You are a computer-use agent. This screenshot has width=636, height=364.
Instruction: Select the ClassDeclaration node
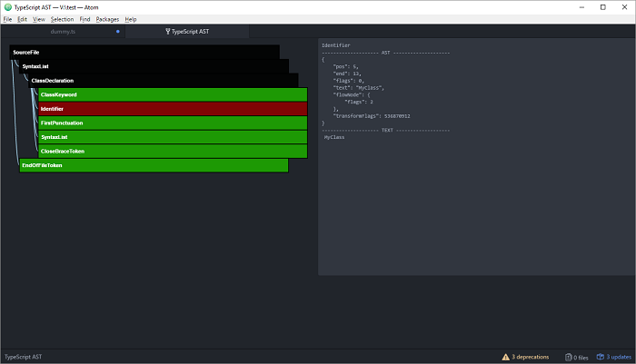pos(164,81)
